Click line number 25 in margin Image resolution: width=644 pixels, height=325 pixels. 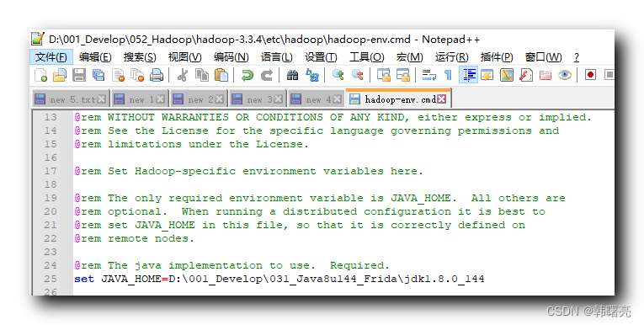coord(51,279)
